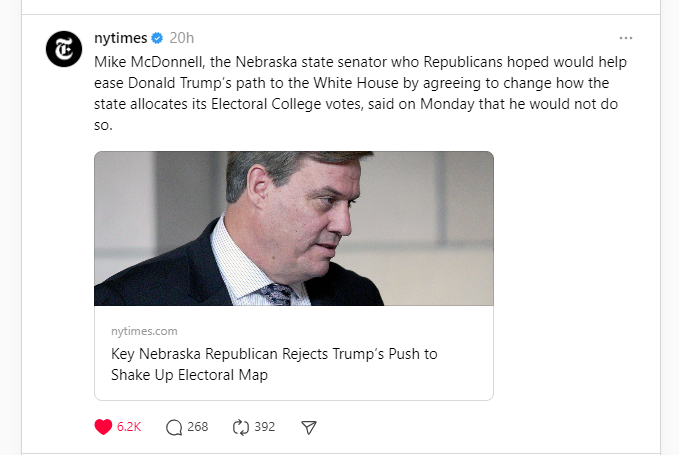Share the post with the paper plane icon
Viewport: 679px width, 455px height.
[309, 427]
